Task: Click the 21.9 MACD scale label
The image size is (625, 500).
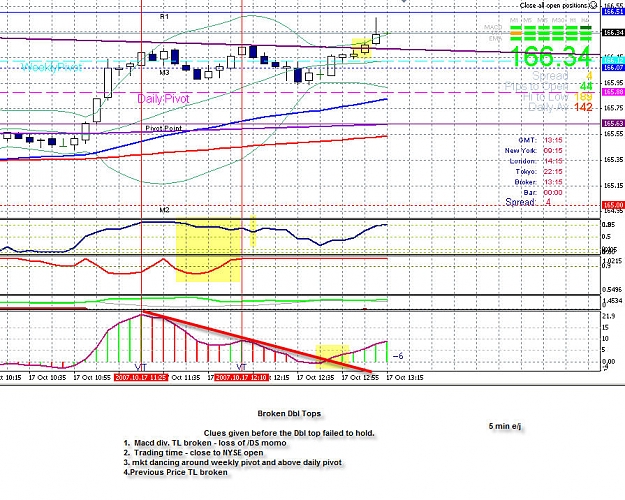Action: click(x=608, y=316)
